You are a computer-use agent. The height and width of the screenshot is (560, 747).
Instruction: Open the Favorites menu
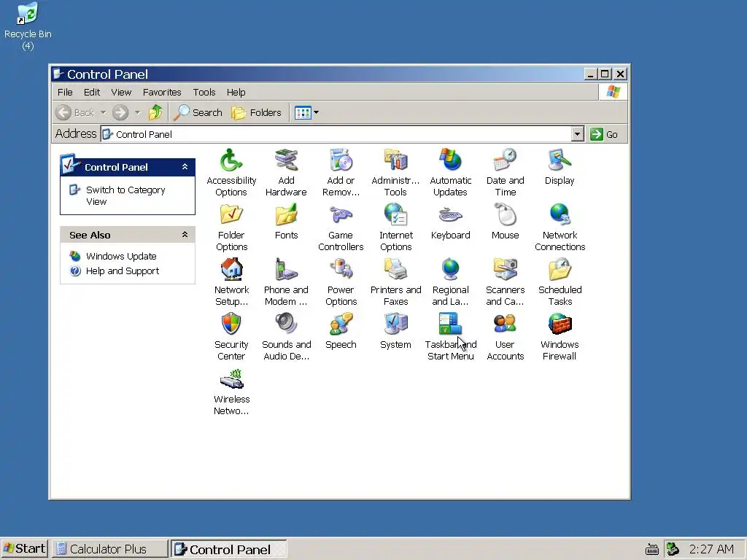[x=162, y=93]
